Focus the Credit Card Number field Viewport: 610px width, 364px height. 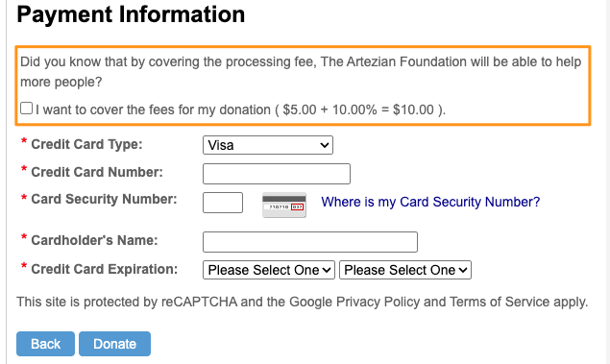click(x=277, y=174)
